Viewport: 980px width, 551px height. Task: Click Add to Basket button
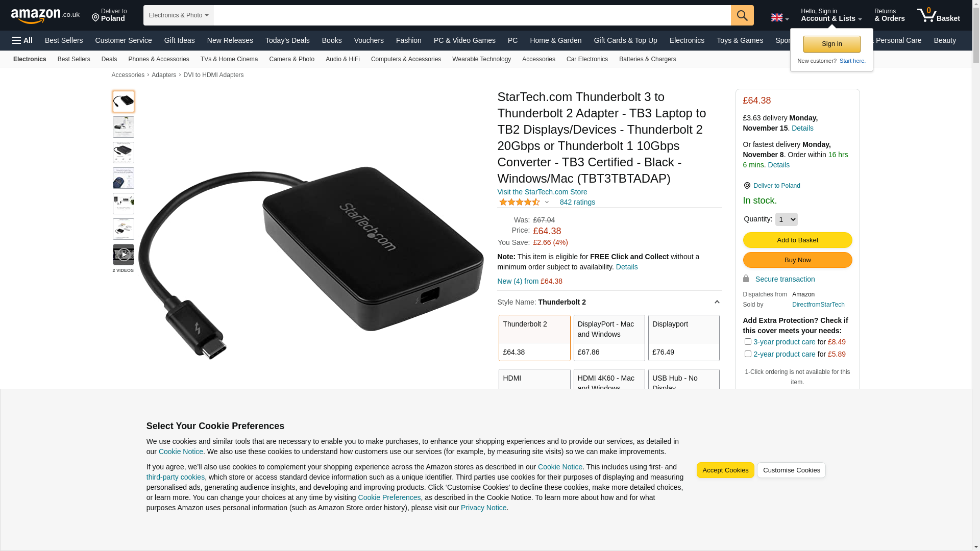click(797, 240)
